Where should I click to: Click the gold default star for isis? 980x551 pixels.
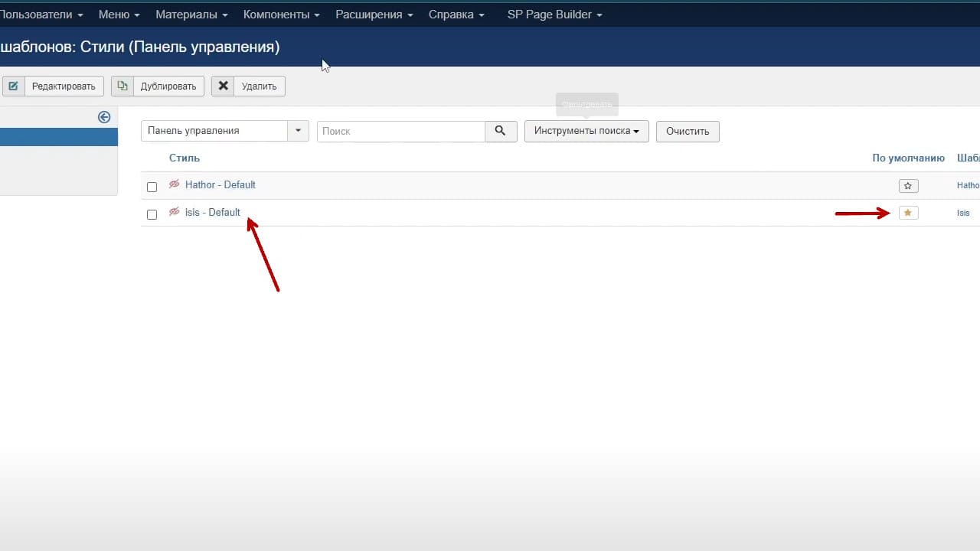(908, 213)
